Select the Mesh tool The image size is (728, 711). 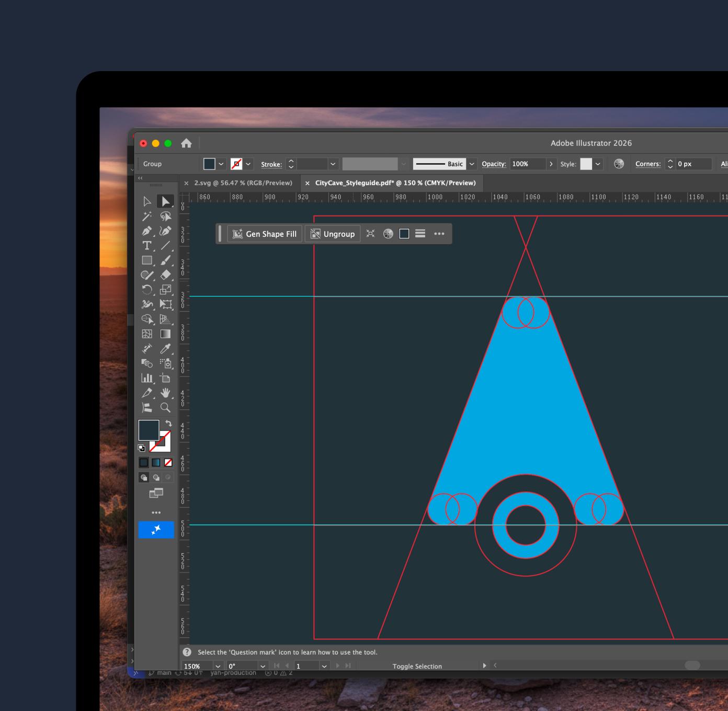147,334
